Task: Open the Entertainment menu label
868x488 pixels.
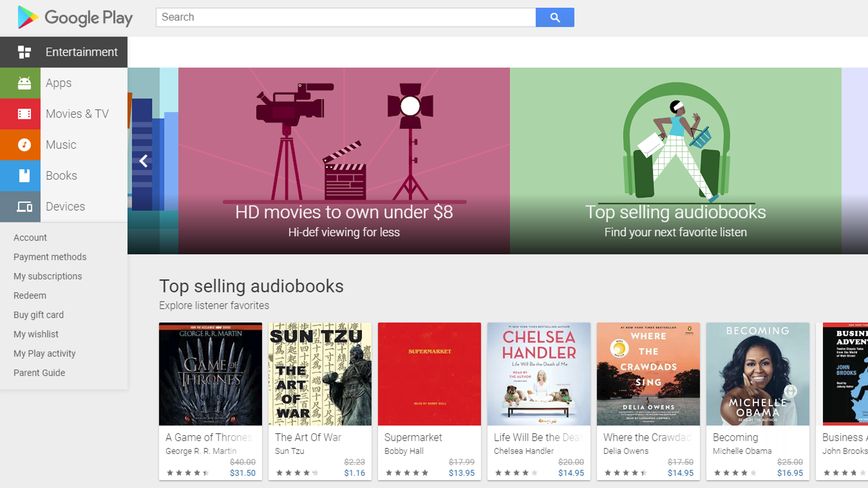Action: click(81, 52)
